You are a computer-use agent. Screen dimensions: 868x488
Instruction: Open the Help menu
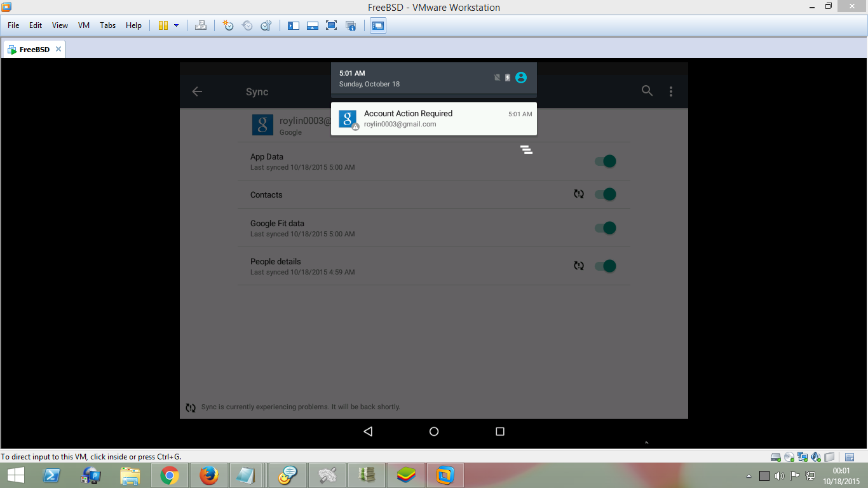click(x=133, y=25)
